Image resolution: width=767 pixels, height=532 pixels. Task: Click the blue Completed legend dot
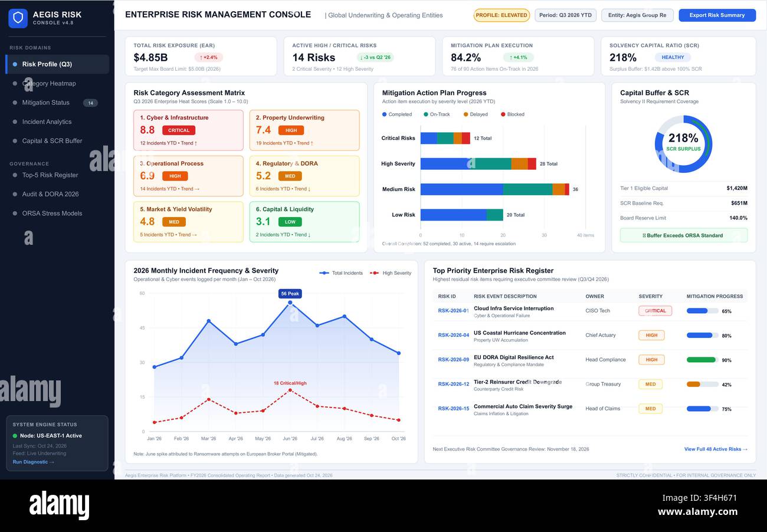pyautogui.click(x=385, y=114)
